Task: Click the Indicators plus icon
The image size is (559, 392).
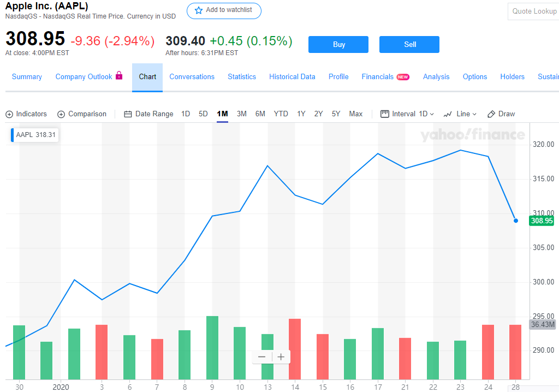Action: coord(9,114)
